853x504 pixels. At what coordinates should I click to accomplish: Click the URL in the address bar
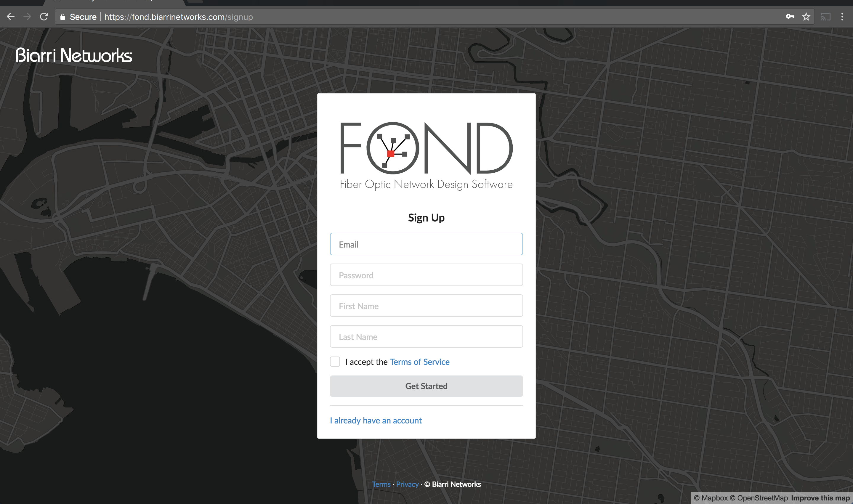(178, 17)
